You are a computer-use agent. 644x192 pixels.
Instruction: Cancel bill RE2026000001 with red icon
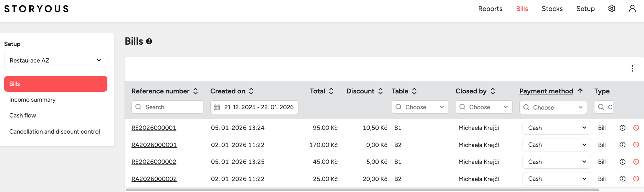pos(636,128)
